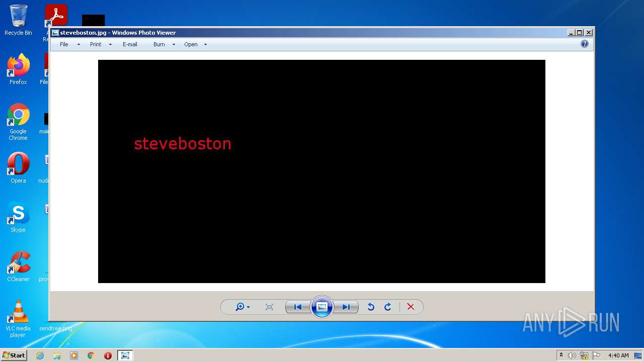This screenshot has width=644, height=362.
Task: Open the Windows Start menu
Action: coord(14,355)
